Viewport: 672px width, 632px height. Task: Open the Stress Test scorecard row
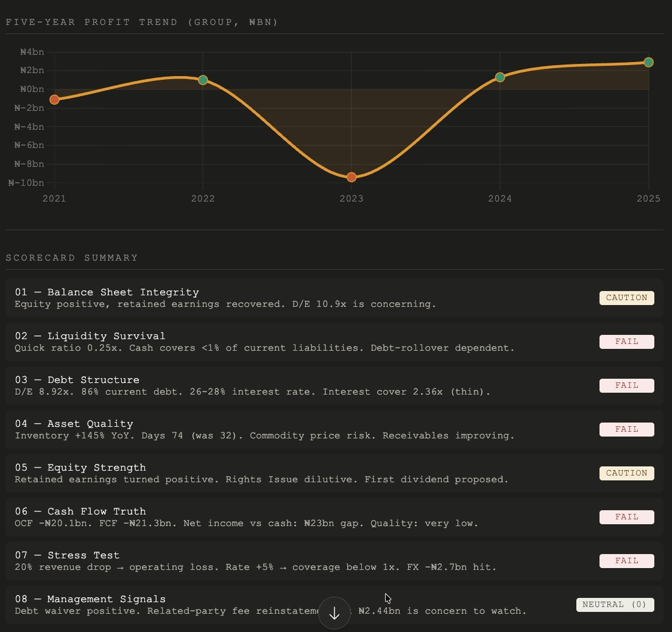click(x=334, y=561)
